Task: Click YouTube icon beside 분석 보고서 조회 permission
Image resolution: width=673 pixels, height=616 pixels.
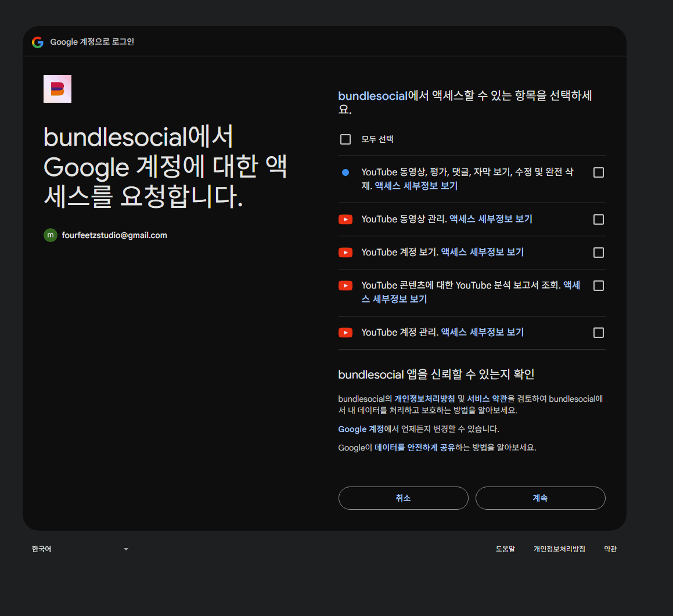Action: (x=346, y=286)
